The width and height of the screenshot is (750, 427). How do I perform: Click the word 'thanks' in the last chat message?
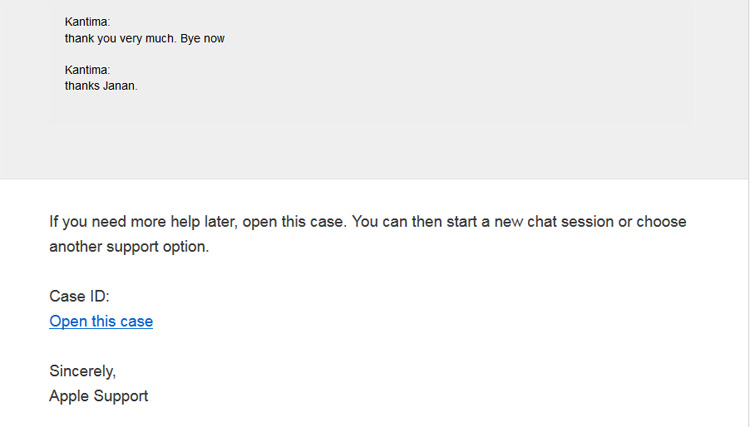coord(82,86)
